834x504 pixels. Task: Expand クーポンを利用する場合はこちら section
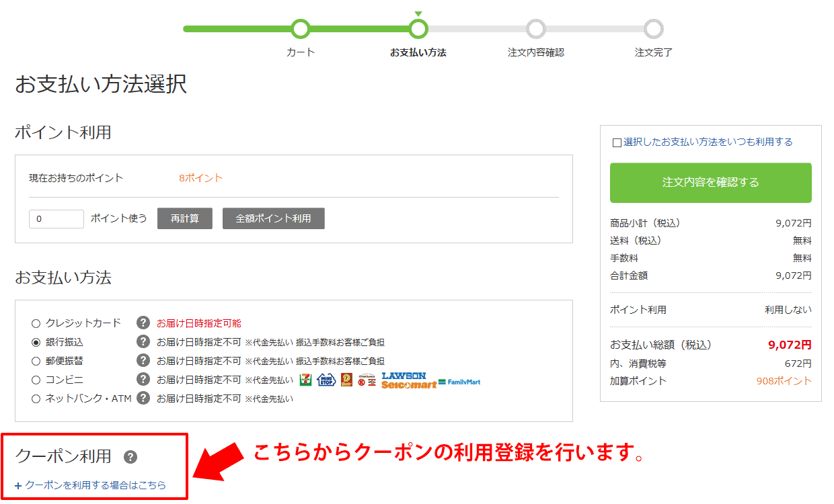[90, 485]
